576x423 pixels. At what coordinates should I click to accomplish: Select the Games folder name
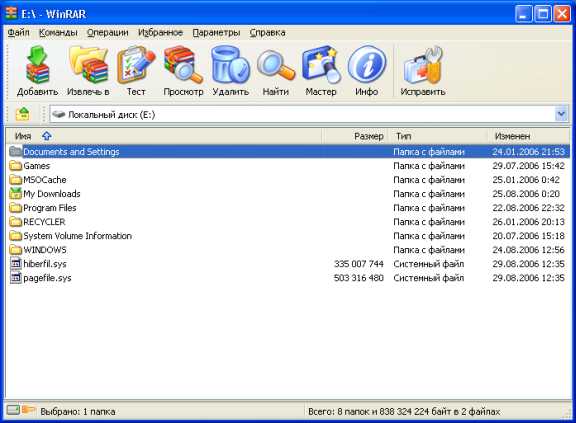pos(36,166)
